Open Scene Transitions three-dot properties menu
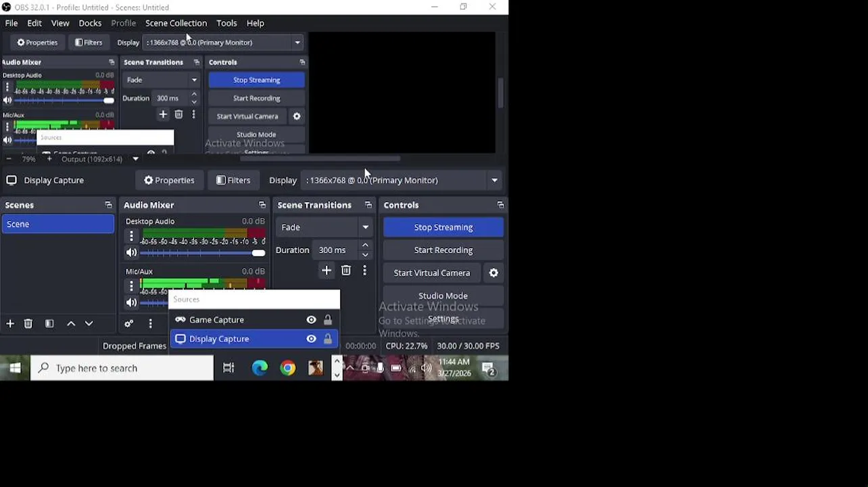Screen dimensions: 868x487 click(364, 271)
